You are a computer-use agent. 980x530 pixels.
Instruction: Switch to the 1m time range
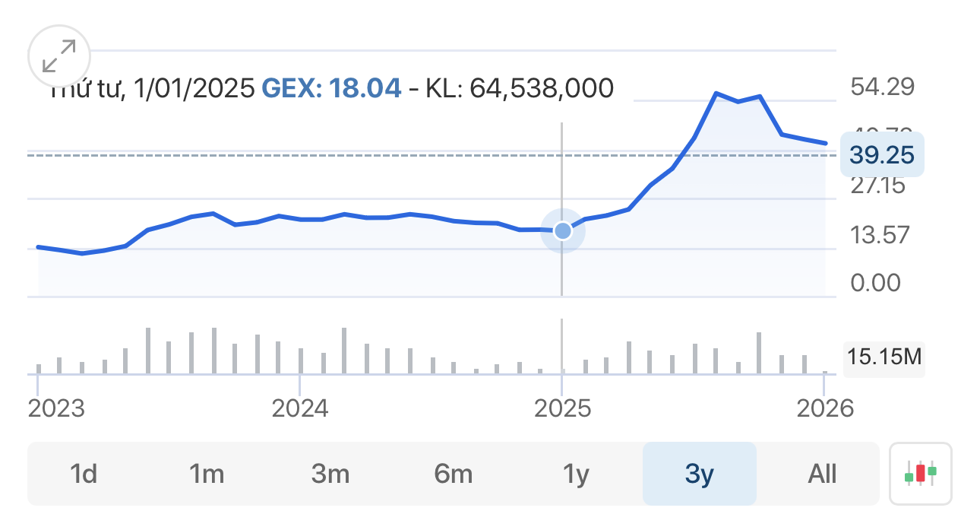(207, 474)
